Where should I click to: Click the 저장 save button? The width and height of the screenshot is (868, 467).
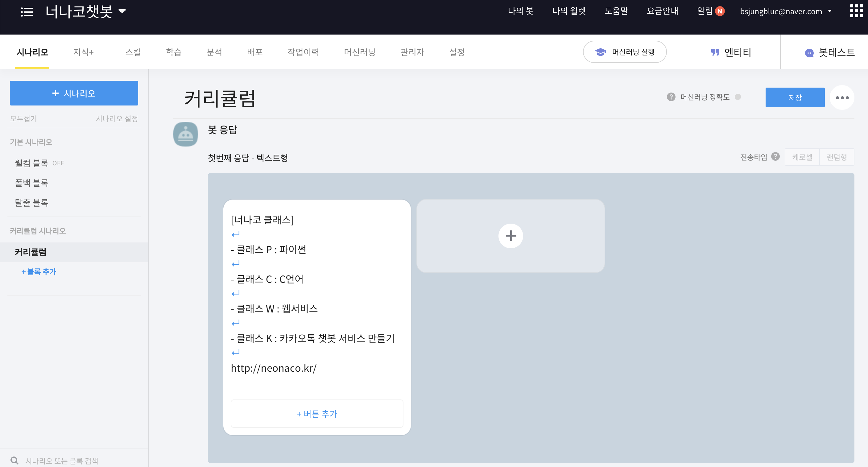coord(795,98)
